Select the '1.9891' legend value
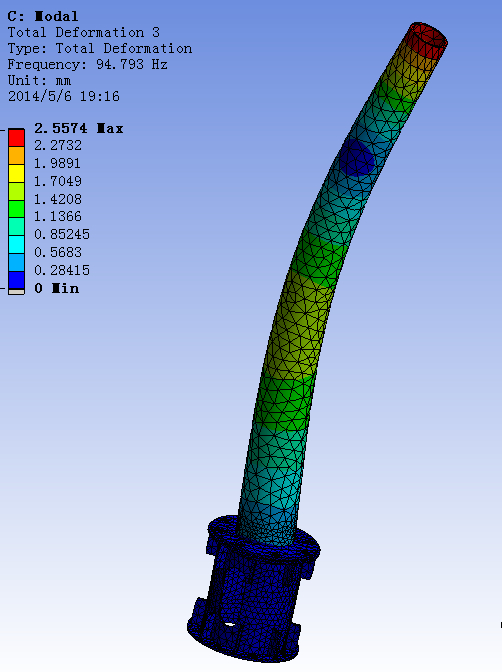 (57, 163)
